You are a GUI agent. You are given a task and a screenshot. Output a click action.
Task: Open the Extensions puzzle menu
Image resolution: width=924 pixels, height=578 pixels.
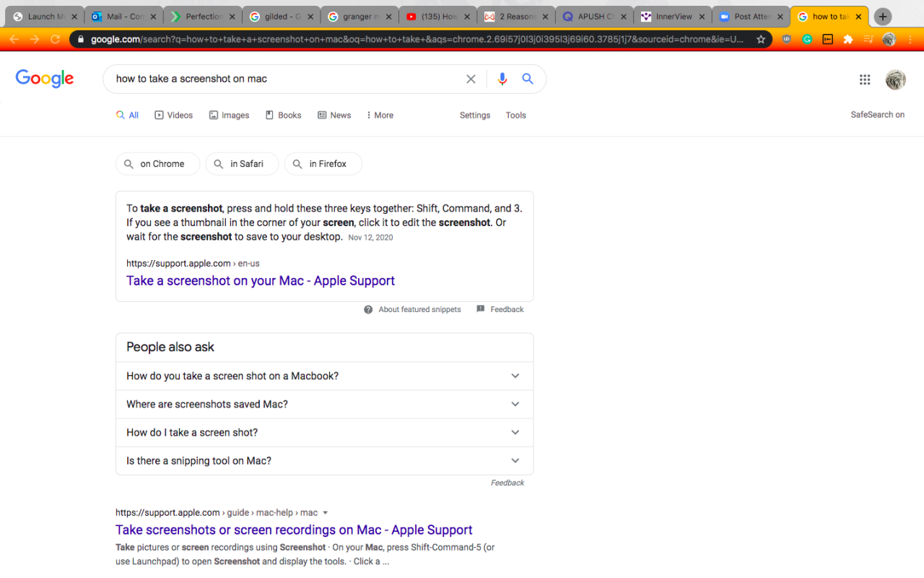click(x=848, y=40)
